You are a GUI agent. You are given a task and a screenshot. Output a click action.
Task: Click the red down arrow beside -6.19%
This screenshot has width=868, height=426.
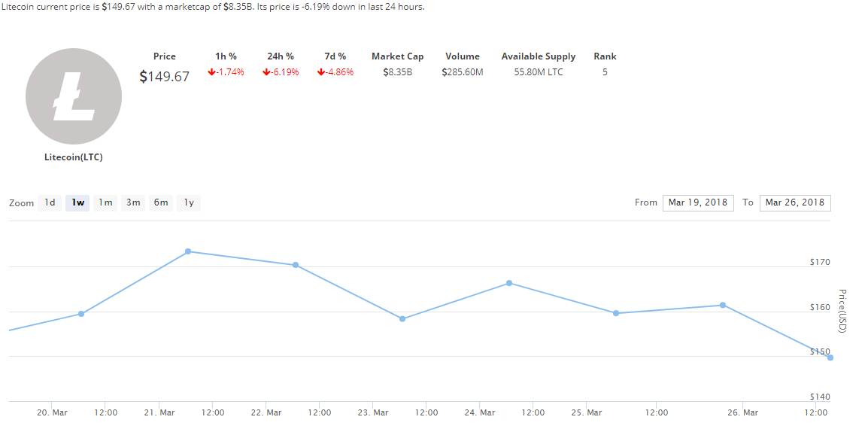tap(266, 72)
